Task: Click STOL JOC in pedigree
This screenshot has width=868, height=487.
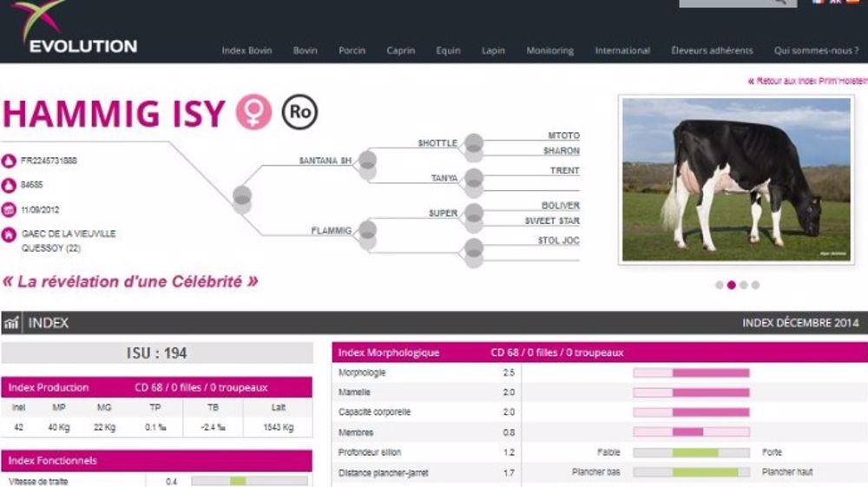Action: coord(558,240)
